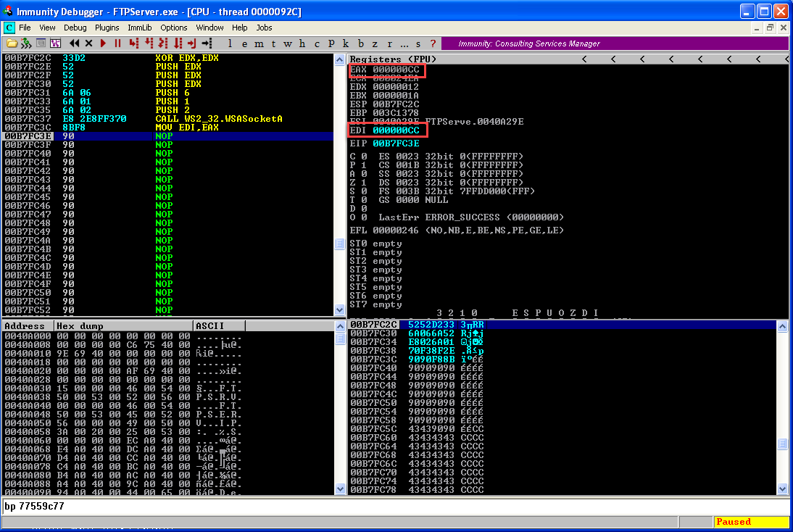Image resolution: width=793 pixels, height=532 pixels.
Task: Click the Step over icon
Action: tap(149, 43)
